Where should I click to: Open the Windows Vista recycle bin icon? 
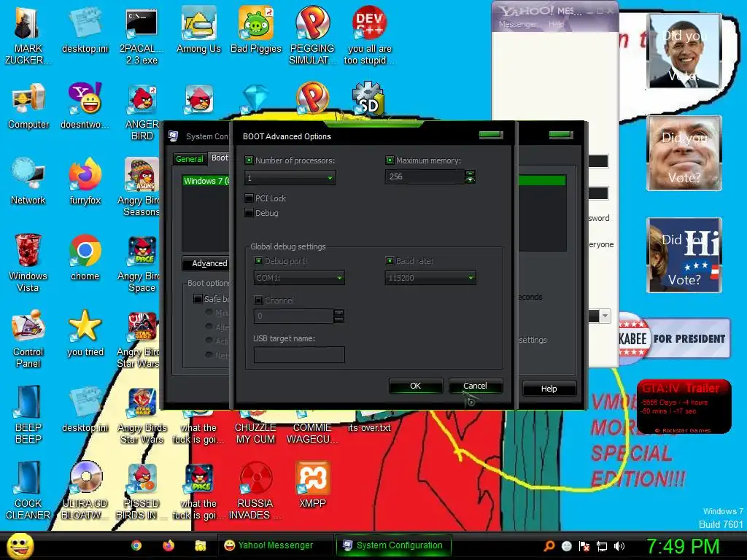(28, 263)
